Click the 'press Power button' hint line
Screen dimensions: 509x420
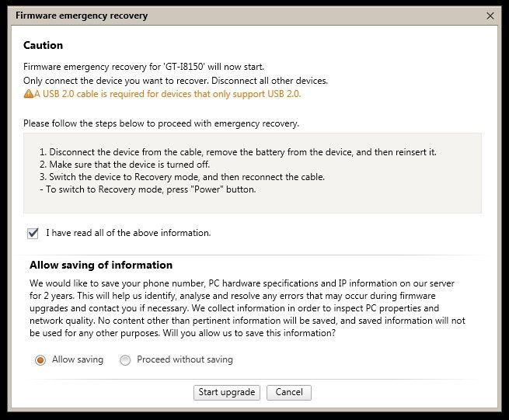tap(148, 189)
